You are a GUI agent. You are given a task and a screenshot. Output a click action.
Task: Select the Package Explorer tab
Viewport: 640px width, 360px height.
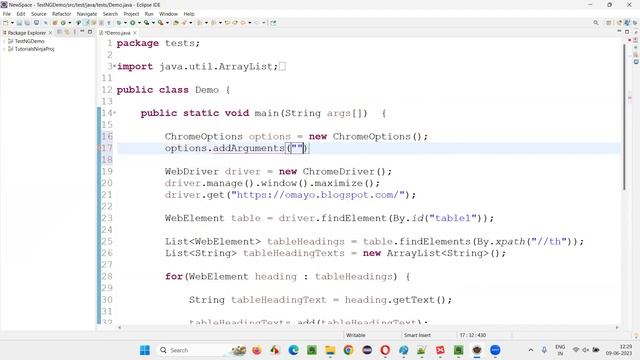click(27, 33)
